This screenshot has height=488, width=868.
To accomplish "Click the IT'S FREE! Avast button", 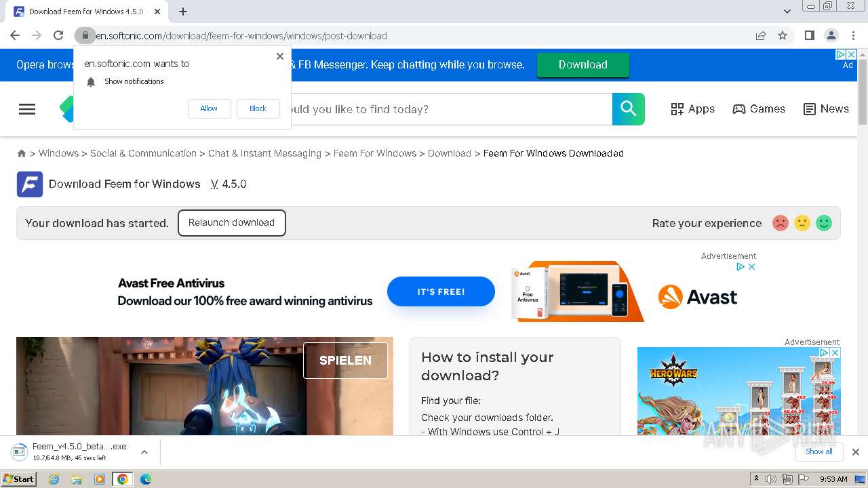I will point(441,291).
